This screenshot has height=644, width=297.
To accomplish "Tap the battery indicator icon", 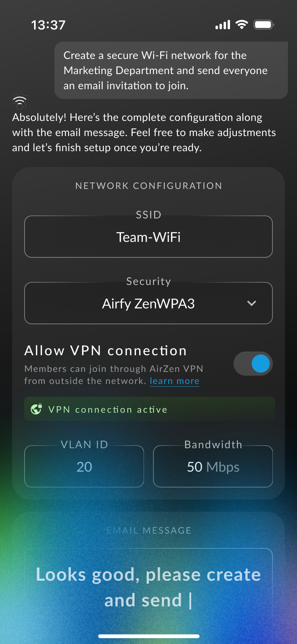I will (x=264, y=25).
